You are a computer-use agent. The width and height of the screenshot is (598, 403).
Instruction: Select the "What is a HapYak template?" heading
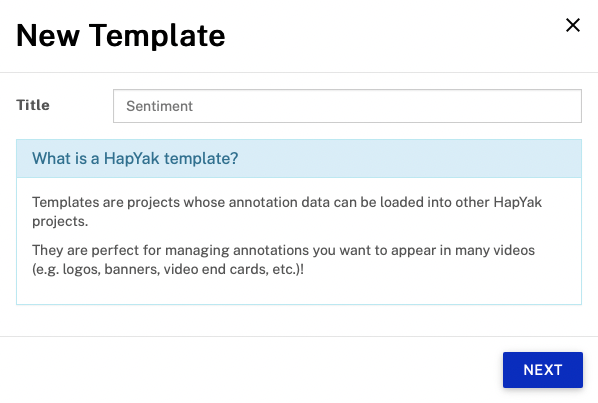coord(135,158)
